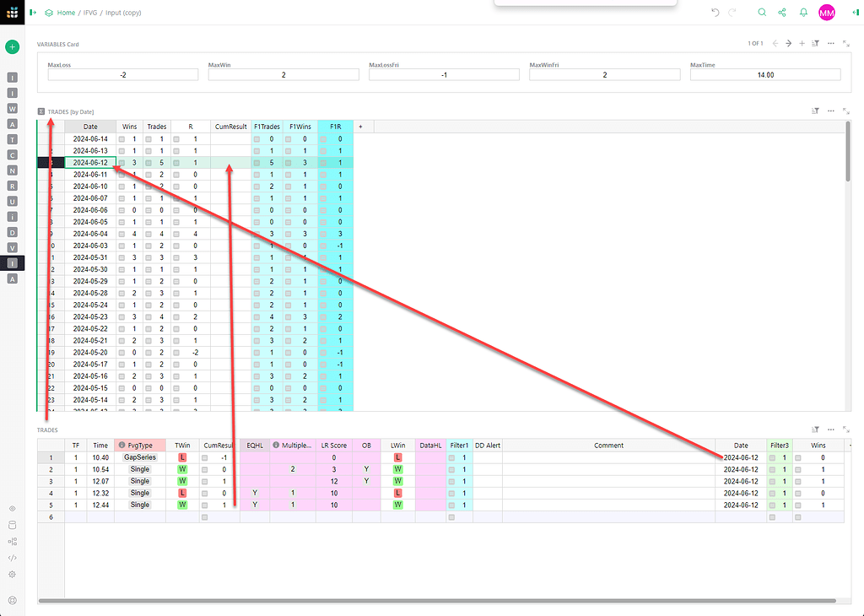The width and height of the screenshot is (864, 616).
Task: Toggle Wins checkbox in 2024-06-14 row
Action: point(122,138)
